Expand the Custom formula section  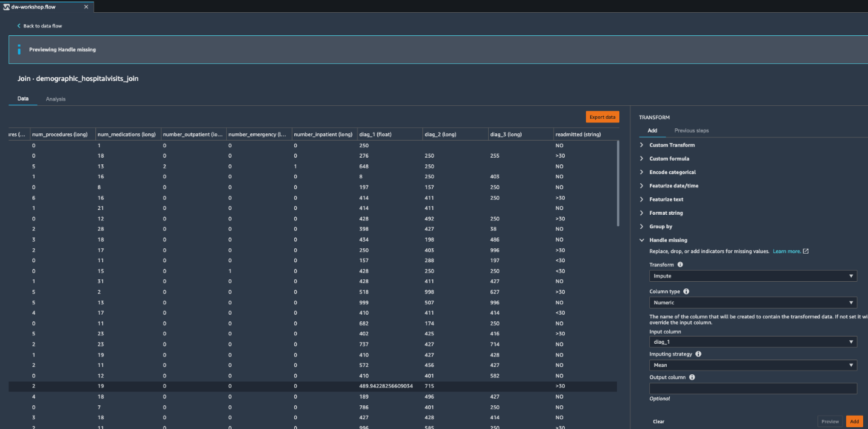point(669,159)
